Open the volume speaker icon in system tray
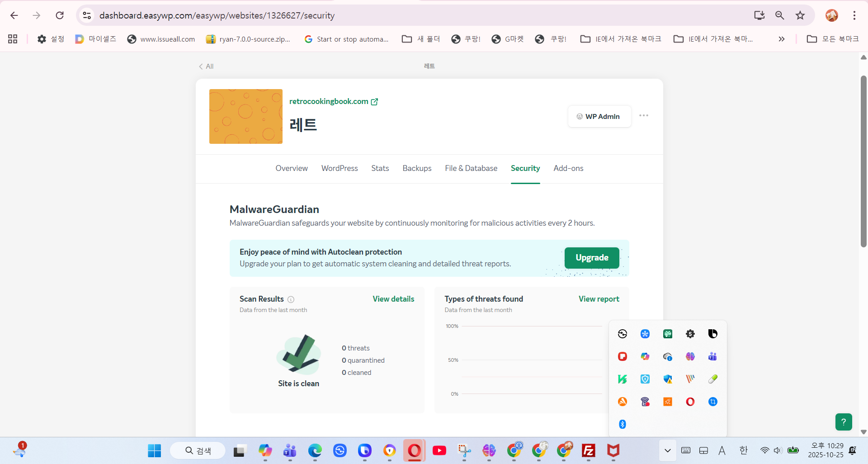868x464 pixels. [778, 450]
